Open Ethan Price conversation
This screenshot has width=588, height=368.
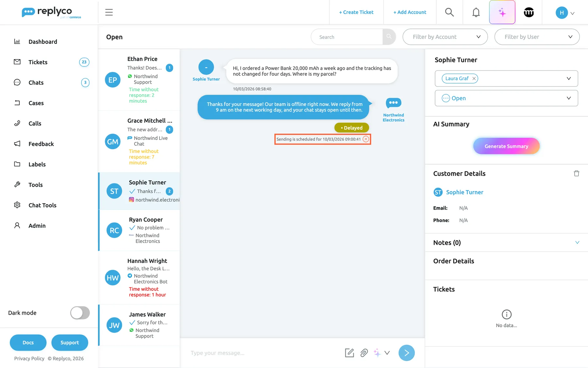139,79
